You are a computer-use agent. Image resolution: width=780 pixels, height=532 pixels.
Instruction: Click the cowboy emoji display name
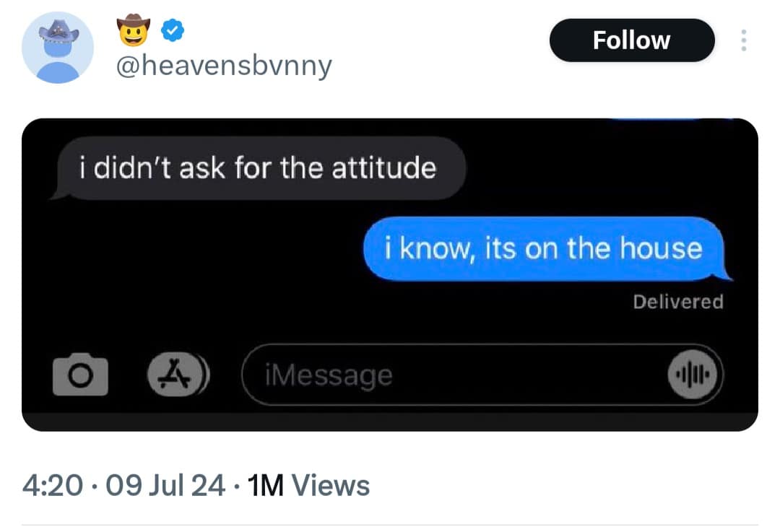point(133,29)
